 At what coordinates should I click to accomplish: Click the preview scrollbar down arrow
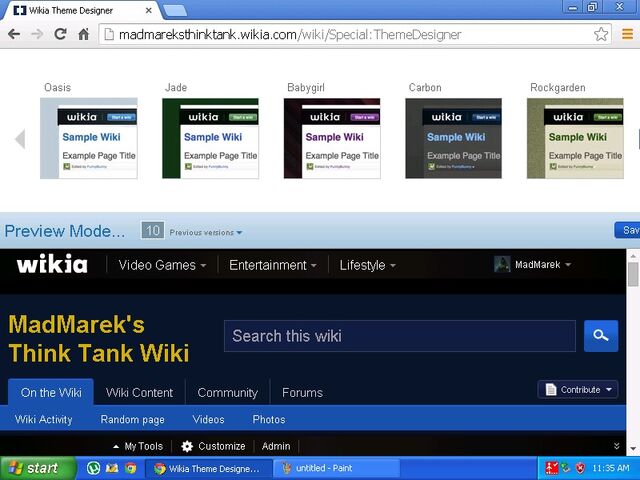pos(633,448)
